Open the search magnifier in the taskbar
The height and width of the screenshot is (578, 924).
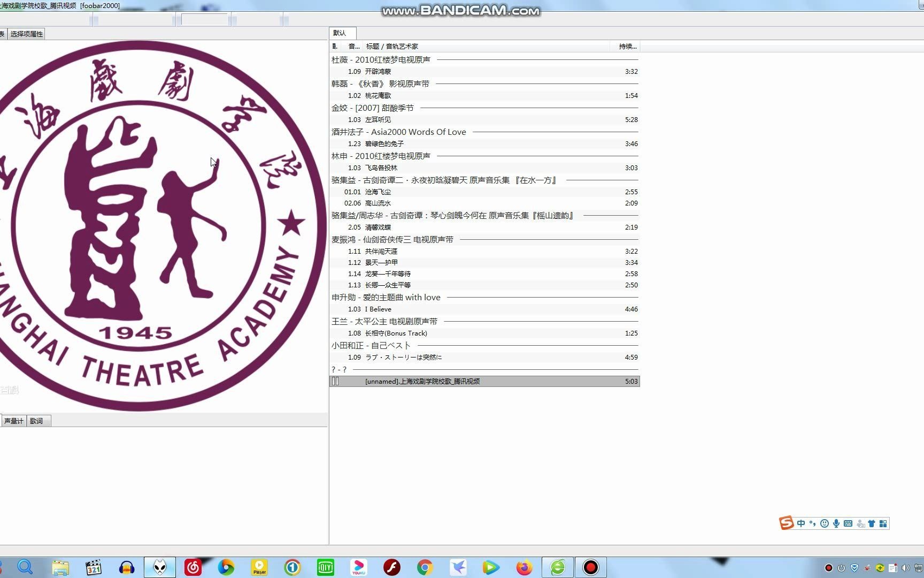(x=25, y=567)
